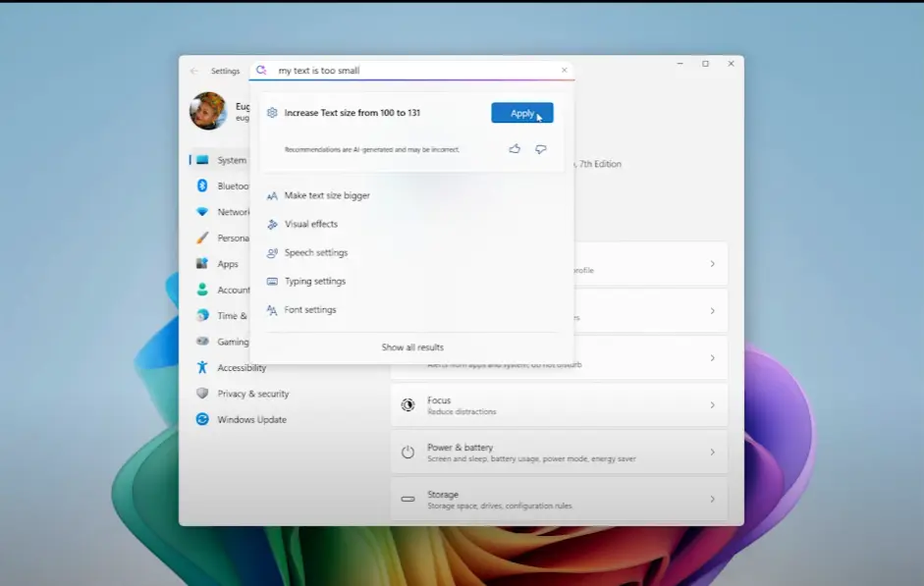Click 'Recommendations are AI-generated' disclaimer text

pyautogui.click(x=371, y=149)
